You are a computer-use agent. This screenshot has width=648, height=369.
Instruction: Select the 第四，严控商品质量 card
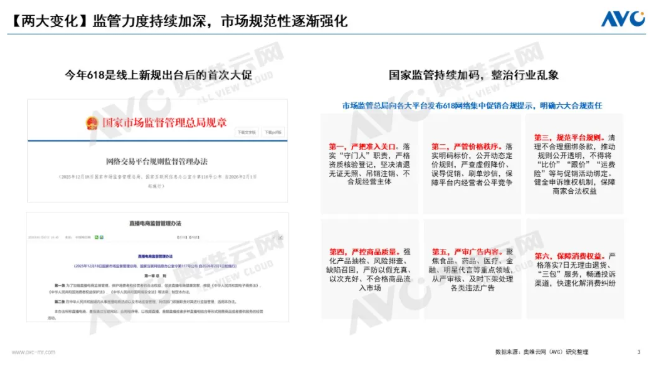369,269
